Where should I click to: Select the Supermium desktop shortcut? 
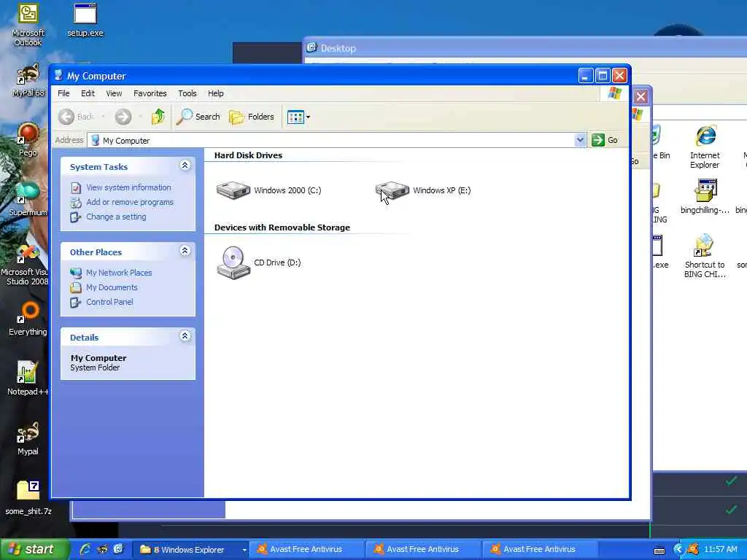pos(28,200)
